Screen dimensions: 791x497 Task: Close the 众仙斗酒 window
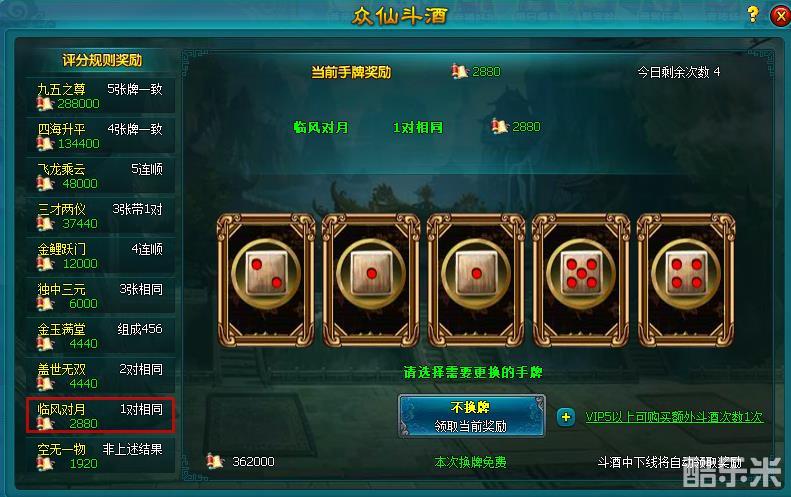[x=780, y=16]
